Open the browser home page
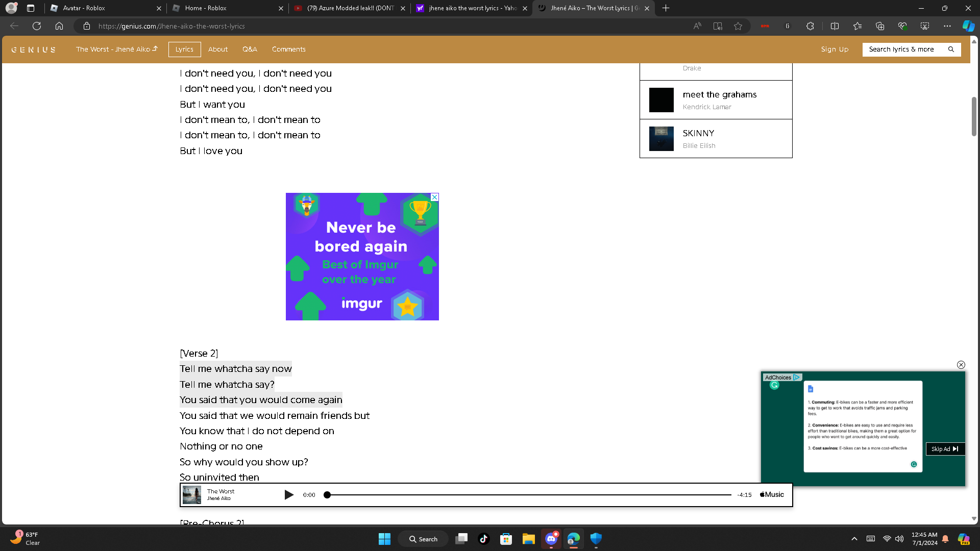The height and width of the screenshot is (551, 980). pos(59,26)
